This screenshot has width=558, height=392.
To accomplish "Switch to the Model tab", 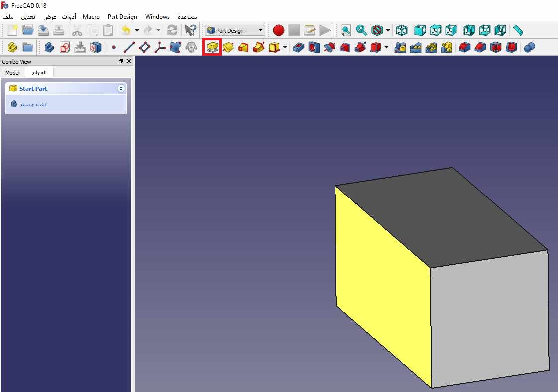I will coord(13,73).
